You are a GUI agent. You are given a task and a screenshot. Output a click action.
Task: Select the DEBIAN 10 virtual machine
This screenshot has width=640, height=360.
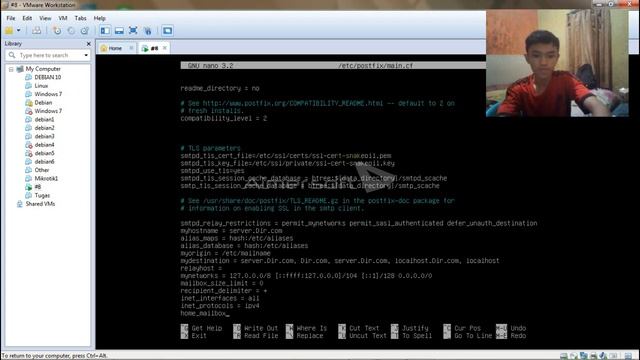click(48, 77)
